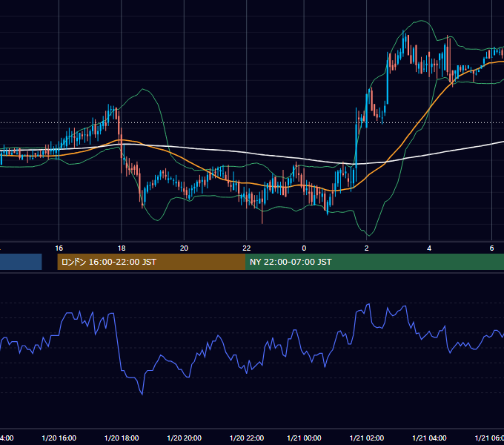This screenshot has height=445, width=504.
Task: Click the 1/21 04:00 label on the lower axis
Action: 429,438
